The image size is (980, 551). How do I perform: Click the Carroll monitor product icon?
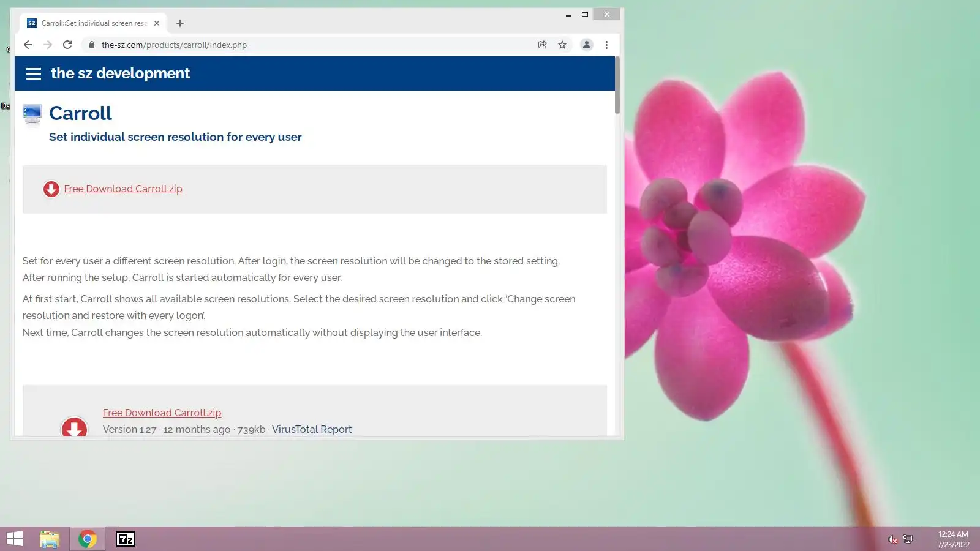(32, 114)
